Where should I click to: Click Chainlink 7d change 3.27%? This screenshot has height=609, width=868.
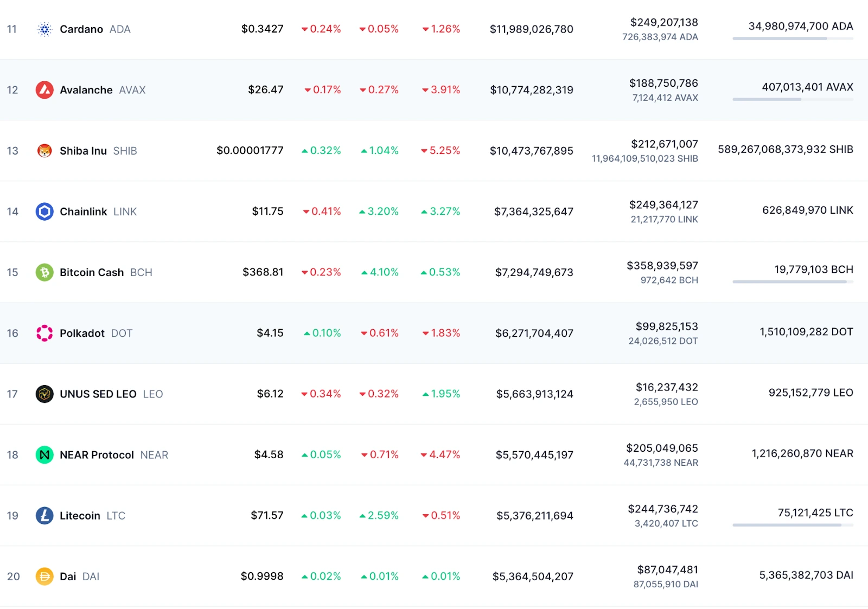point(441,211)
